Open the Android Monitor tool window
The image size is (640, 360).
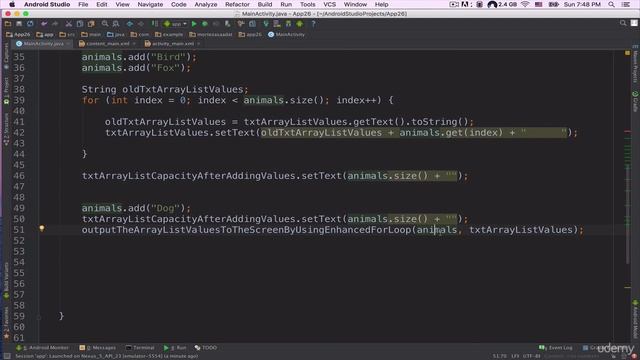42,348
